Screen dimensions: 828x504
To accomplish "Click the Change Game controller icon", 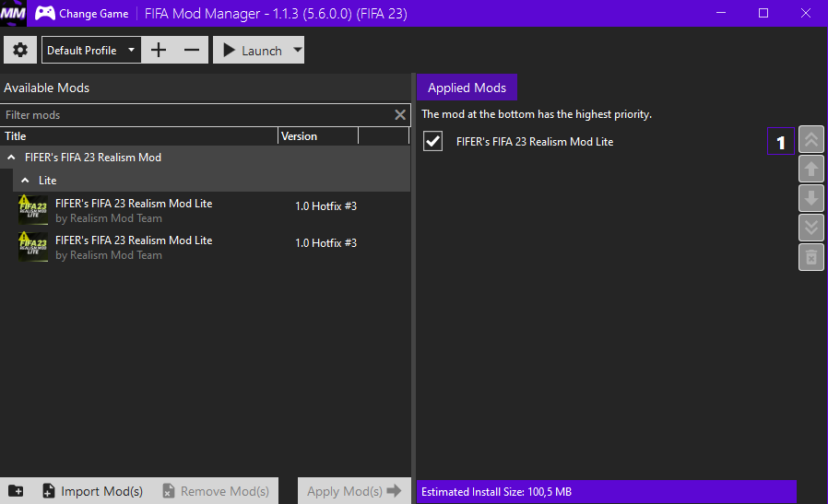I will coord(45,13).
